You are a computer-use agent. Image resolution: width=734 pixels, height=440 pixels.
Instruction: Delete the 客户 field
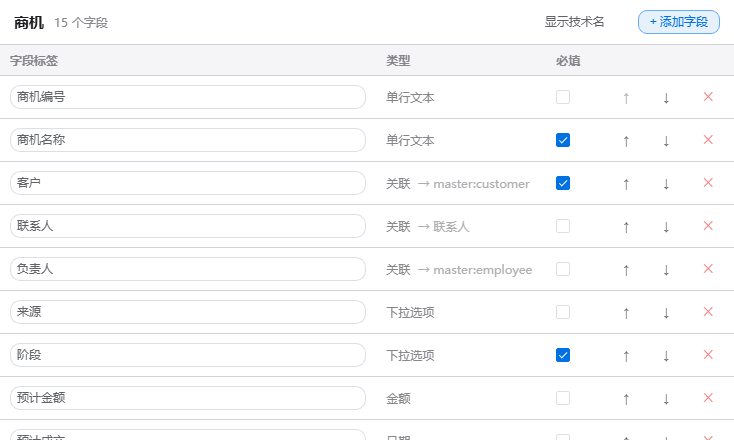coord(708,183)
